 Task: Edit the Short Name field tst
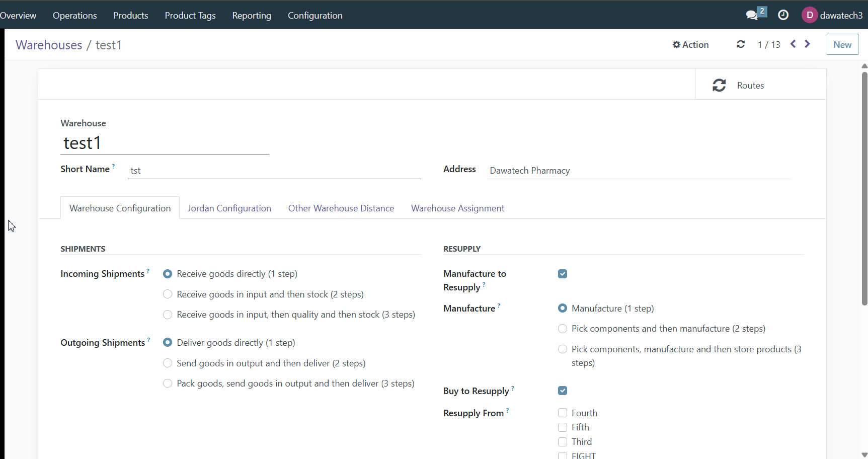pyautogui.click(x=274, y=171)
